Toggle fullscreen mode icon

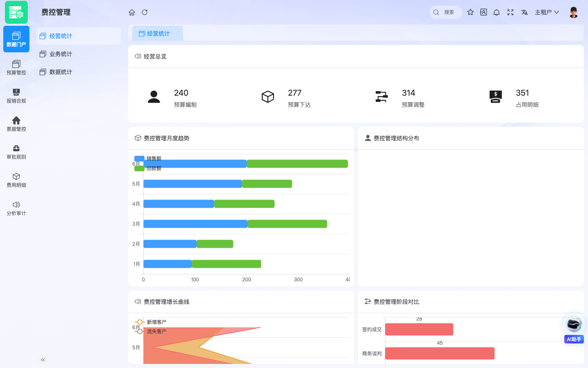[x=510, y=12]
